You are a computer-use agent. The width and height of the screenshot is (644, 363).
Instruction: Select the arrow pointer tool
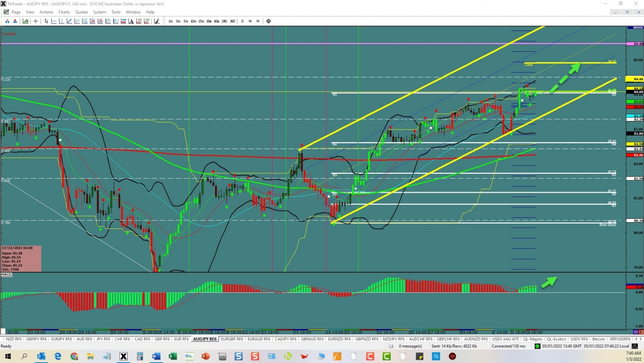coord(46,21)
